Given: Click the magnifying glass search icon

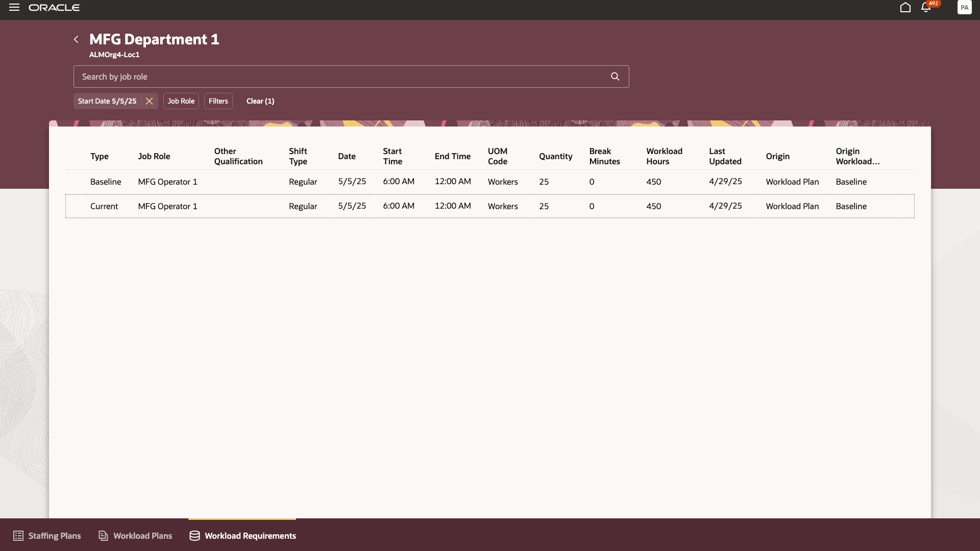Looking at the screenshot, I should click(x=615, y=76).
